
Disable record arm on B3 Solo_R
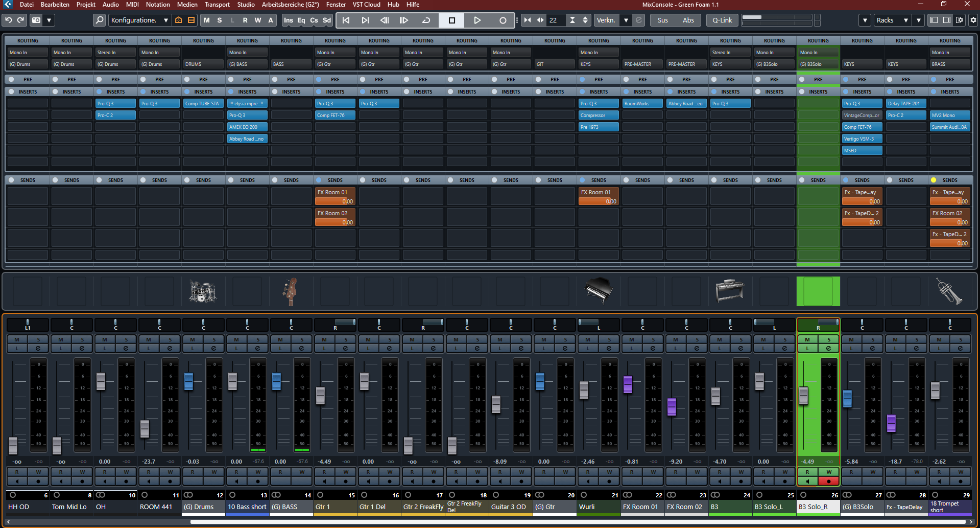(x=828, y=481)
